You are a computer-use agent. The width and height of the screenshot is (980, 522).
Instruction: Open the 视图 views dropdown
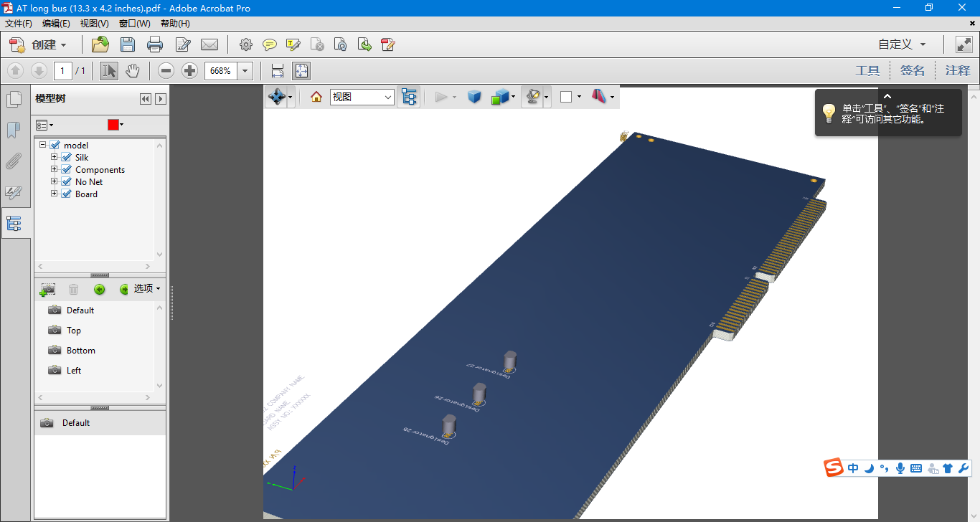point(362,97)
